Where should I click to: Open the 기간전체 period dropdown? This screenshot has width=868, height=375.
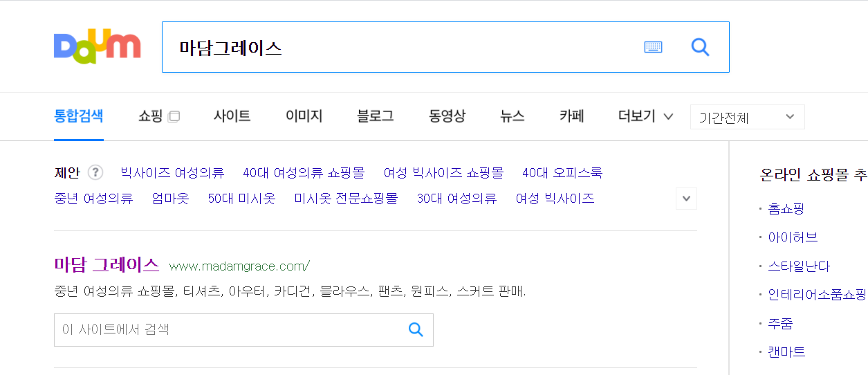click(747, 117)
